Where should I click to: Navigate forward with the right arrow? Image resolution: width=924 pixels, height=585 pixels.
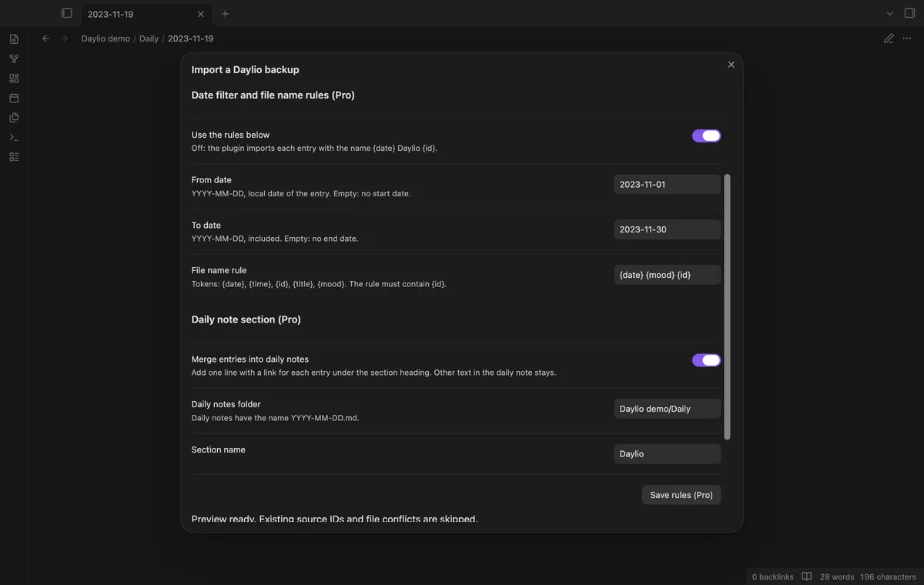click(x=65, y=38)
